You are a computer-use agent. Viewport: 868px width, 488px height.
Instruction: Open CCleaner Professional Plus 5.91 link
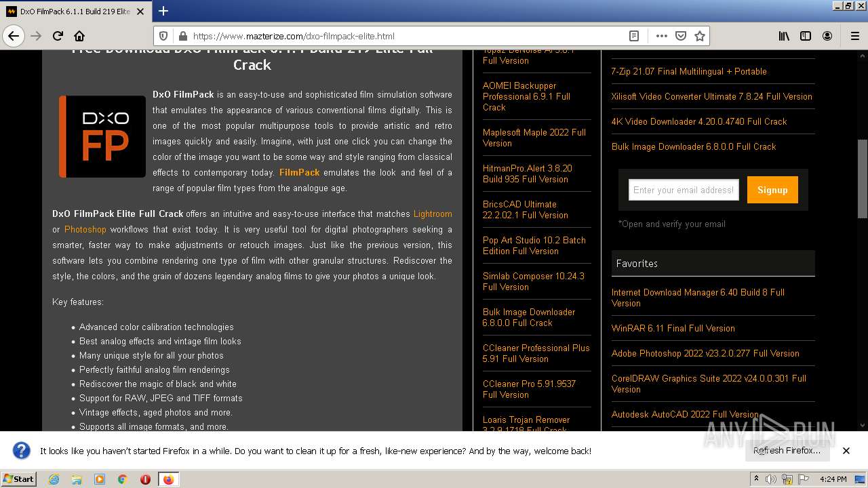pyautogui.click(x=536, y=353)
